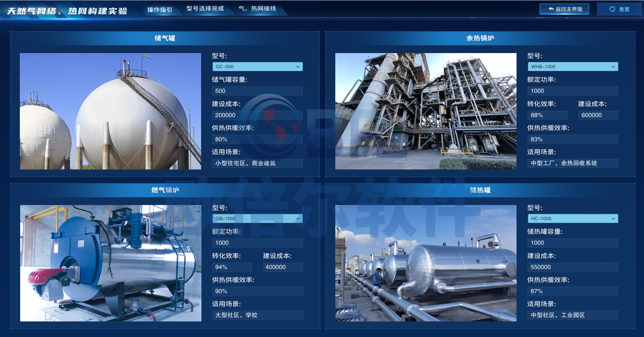This screenshot has height=337, width=644.
Task: Click the blue gas boiler photo
Action: point(111,263)
